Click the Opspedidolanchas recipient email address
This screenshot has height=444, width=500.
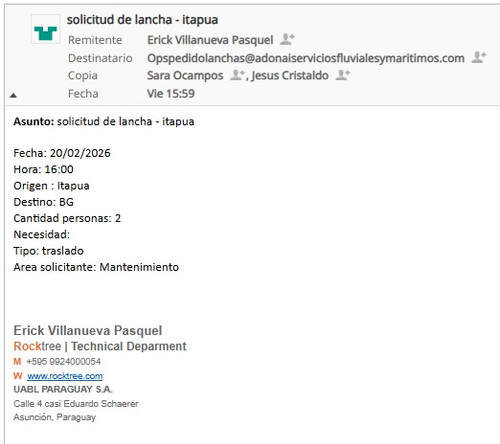tap(306, 58)
